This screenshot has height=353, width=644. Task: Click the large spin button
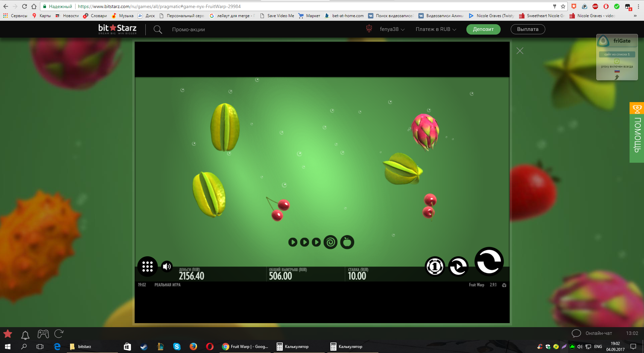(x=489, y=262)
